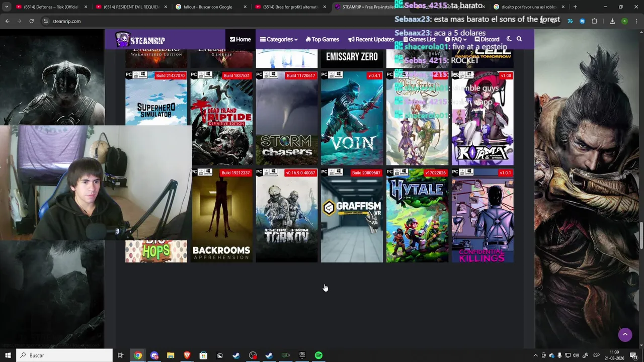Open the Backrooms Apprehension game card

coord(221,215)
